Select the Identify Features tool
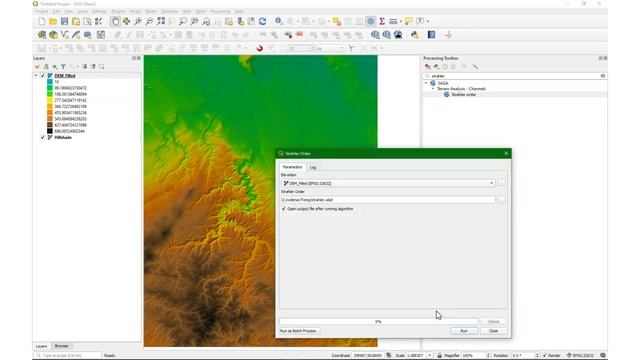 (278, 21)
